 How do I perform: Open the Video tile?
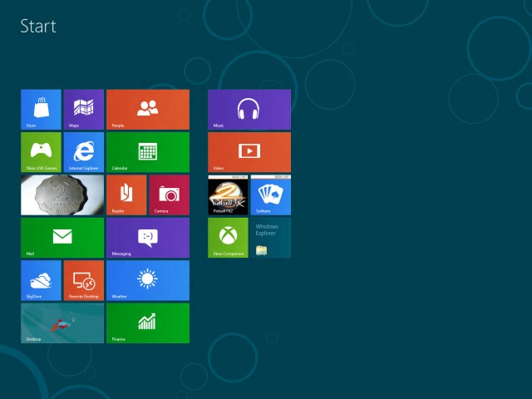[x=249, y=152]
